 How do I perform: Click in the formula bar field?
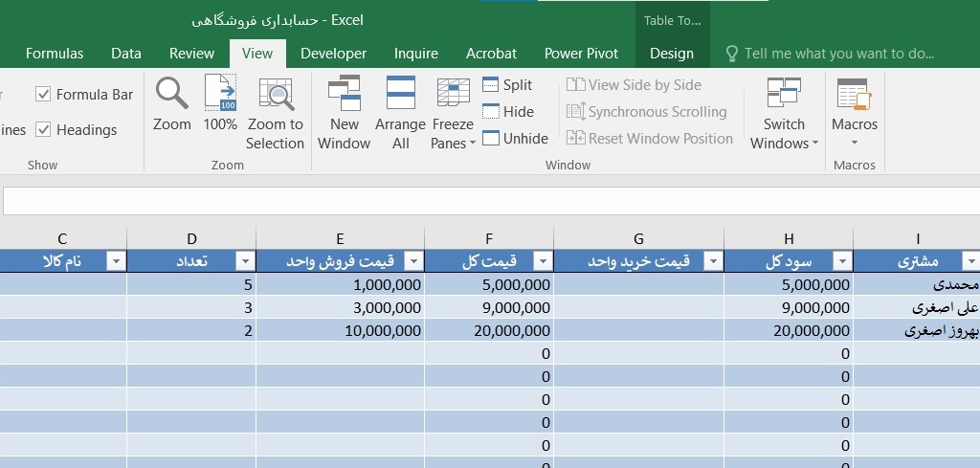pos(491,201)
